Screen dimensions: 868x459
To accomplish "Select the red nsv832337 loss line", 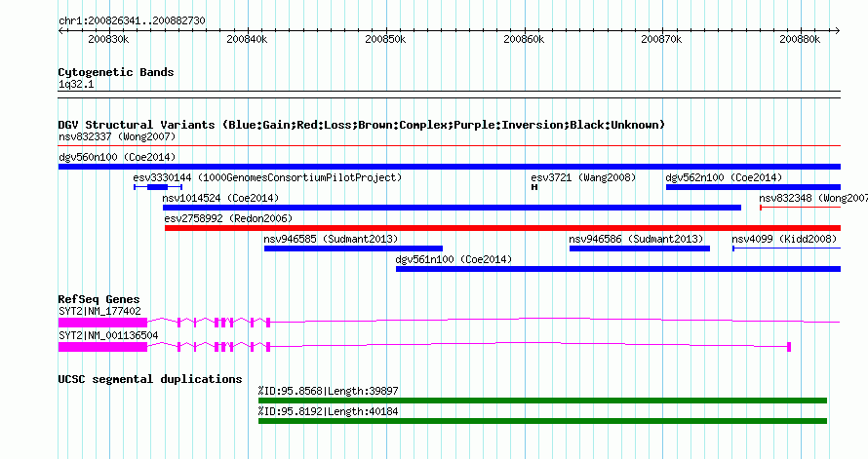I will coord(450,146).
